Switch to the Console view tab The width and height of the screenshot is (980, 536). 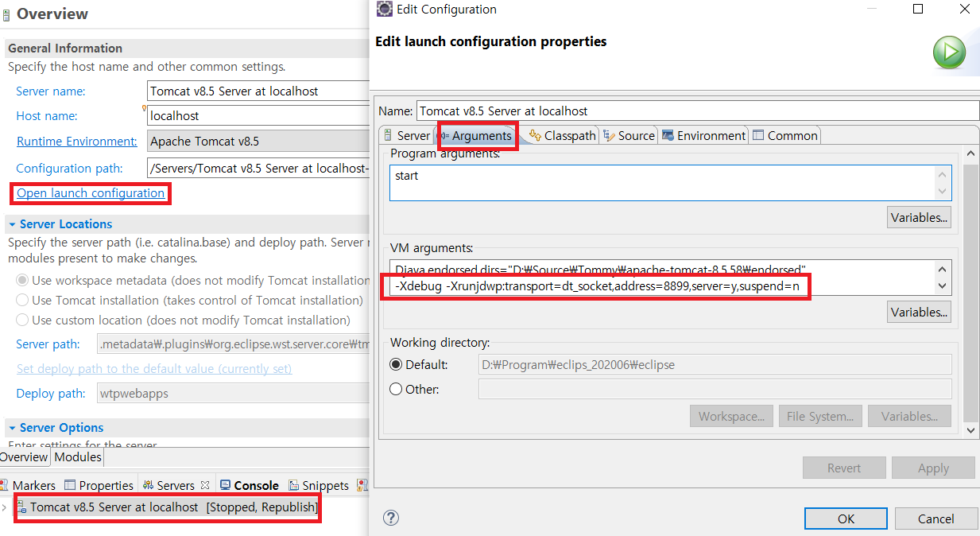click(x=250, y=485)
